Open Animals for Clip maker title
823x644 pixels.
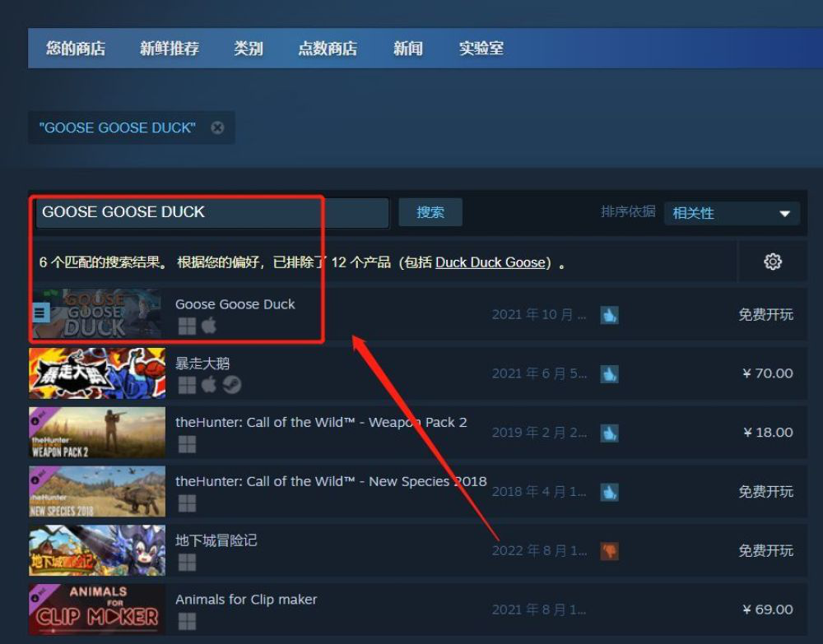coord(246,600)
